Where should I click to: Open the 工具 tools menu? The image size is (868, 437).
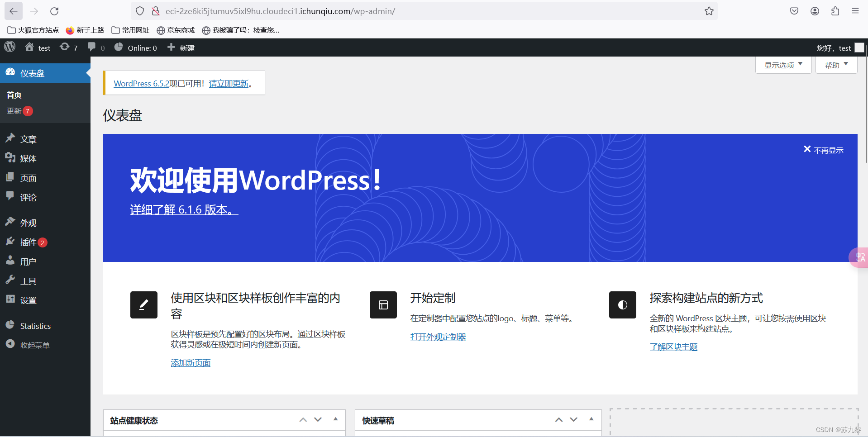pyautogui.click(x=45, y=281)
